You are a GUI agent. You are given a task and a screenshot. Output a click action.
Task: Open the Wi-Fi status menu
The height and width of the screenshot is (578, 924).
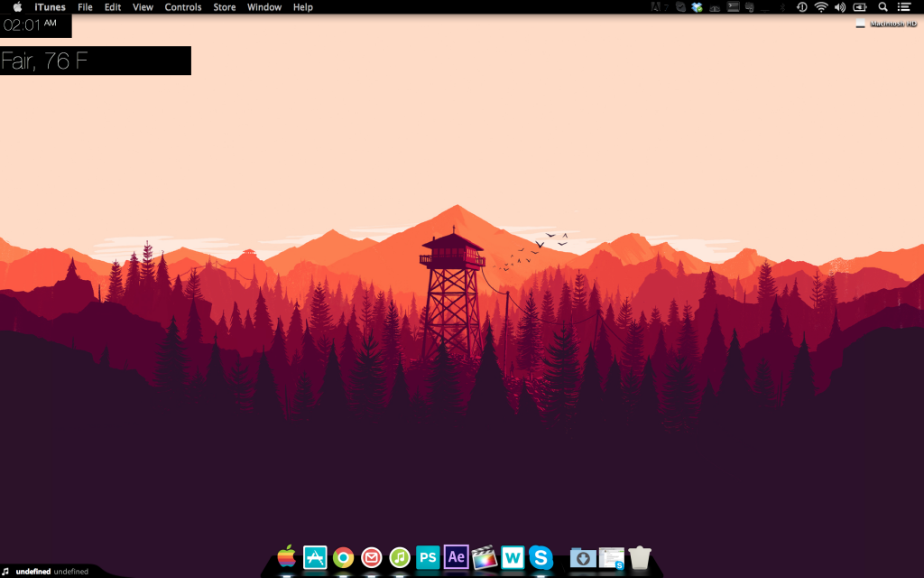pos(821,7)
